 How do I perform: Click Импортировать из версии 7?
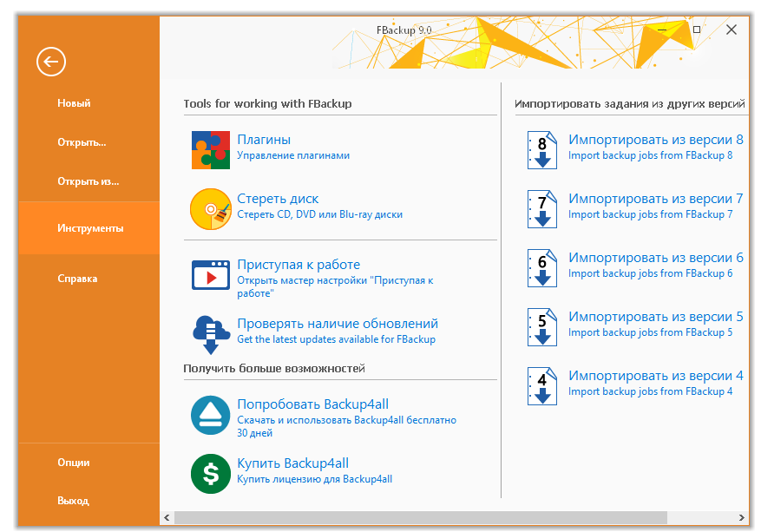click(656, 199)
